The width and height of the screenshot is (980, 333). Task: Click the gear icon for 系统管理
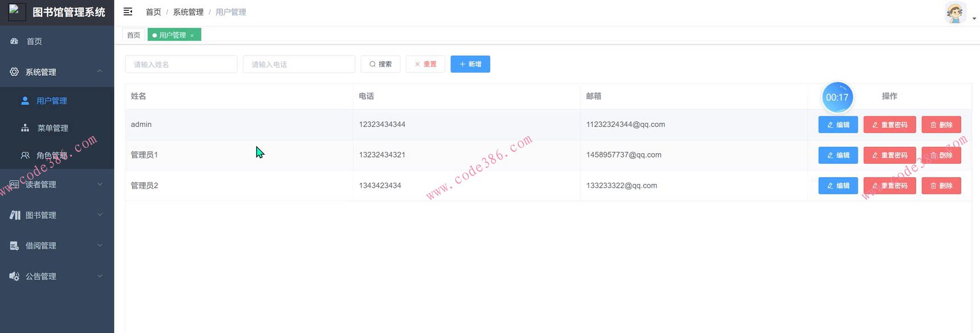[x=14, y=72]
